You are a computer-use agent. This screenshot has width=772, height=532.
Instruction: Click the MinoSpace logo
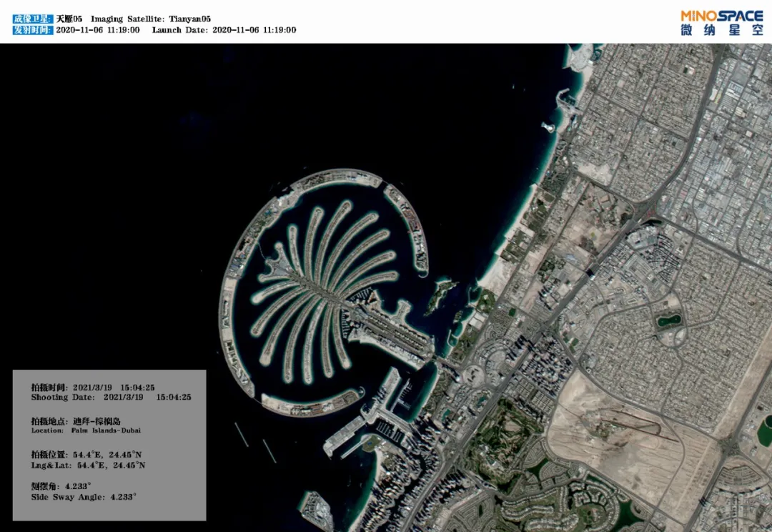pos(722,23)
